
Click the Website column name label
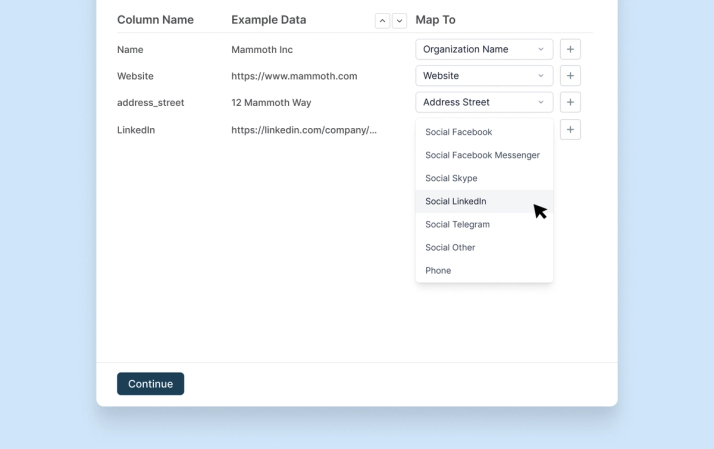point(135,76)
